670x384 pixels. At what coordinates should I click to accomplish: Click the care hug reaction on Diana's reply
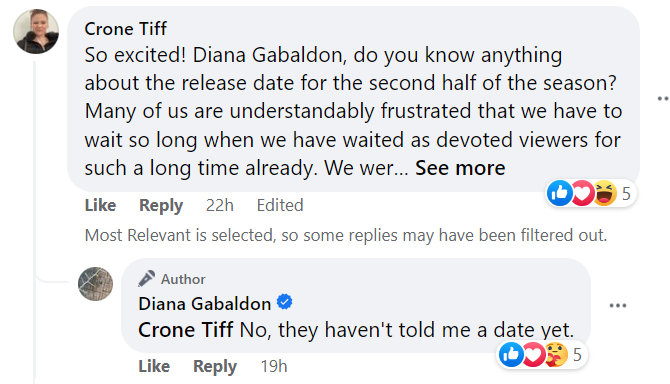(556, 355)
